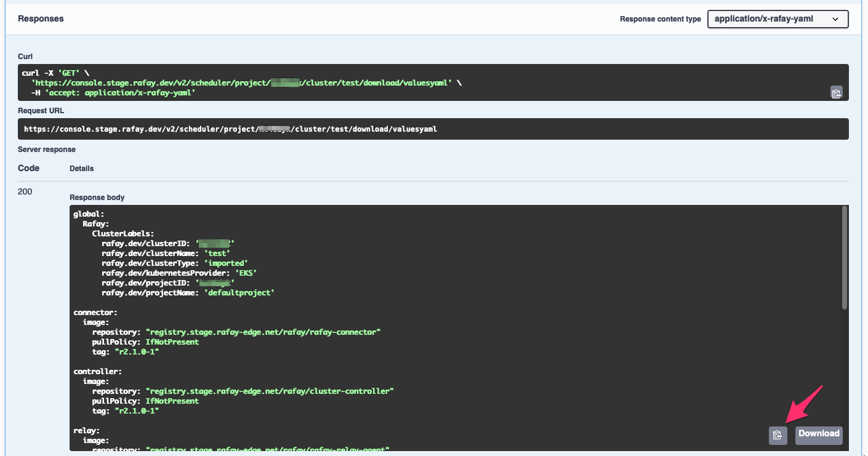Screen dimensions: 868x456
Task: Select the curl -X 'GET' line
Action: coord(55,73)
